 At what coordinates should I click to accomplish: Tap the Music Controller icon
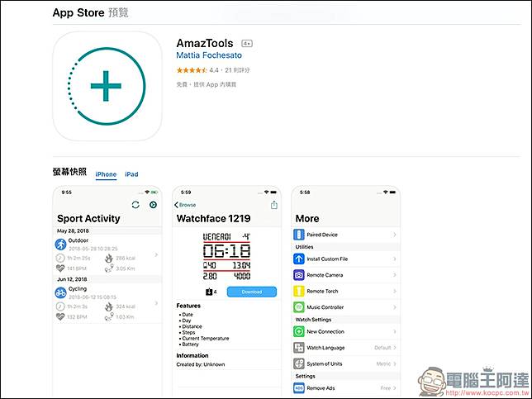(299, 307)
